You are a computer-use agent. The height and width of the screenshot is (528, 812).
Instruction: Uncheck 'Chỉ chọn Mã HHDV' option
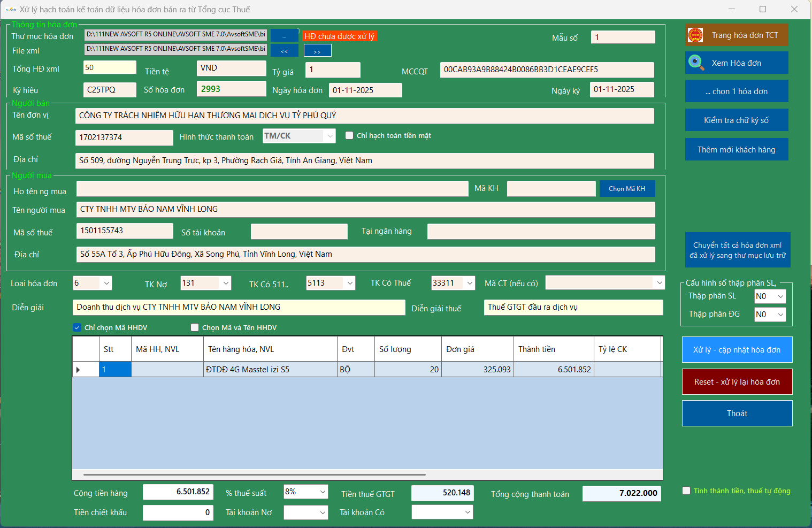(77, 327)
